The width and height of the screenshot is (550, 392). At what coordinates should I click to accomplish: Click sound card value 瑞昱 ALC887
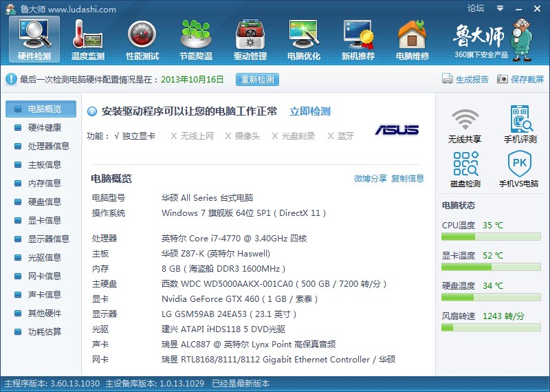click(x=248, y=345)
